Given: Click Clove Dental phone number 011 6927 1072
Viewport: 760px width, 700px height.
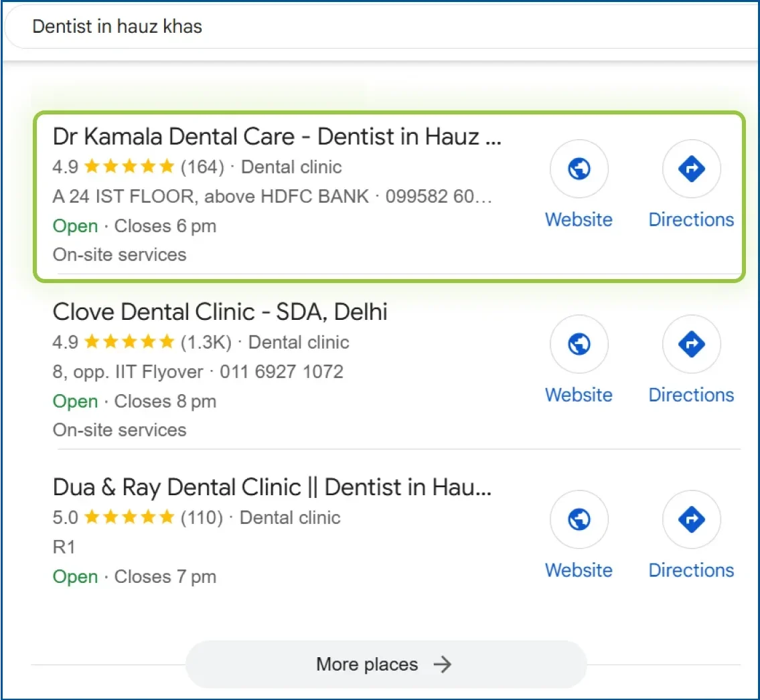Looking at the screenshot, I should coord(281,372).
